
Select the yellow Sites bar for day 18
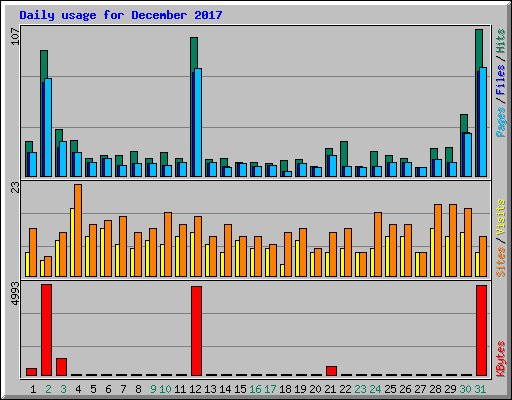282,270
